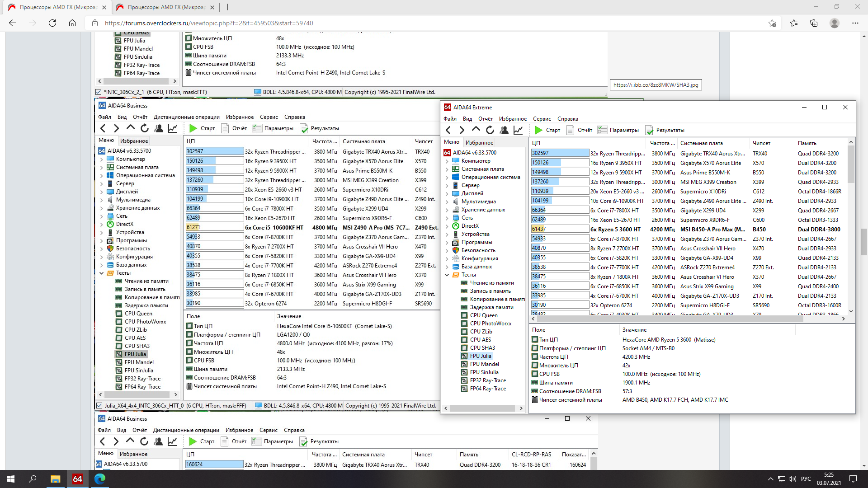The height and width of the screenshot is (488, 868).
Task: Click Up arrow in AIDA64 Extreme toolbar
Action: (476, 129)
